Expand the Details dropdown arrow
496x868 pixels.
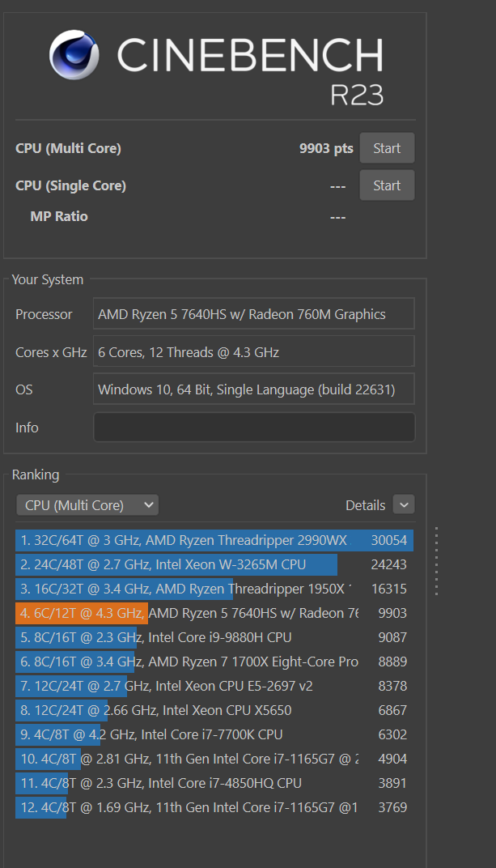[404, 505]
